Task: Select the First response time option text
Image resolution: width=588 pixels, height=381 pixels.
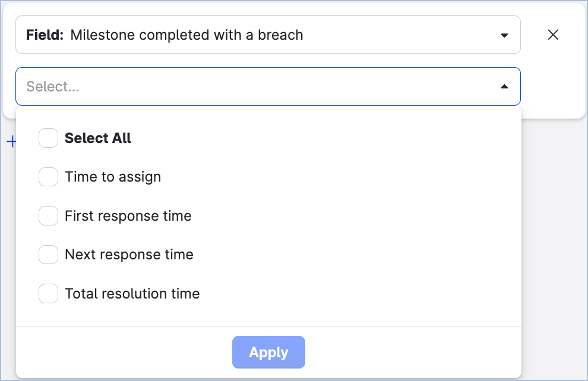Action: tap(128, 216)
